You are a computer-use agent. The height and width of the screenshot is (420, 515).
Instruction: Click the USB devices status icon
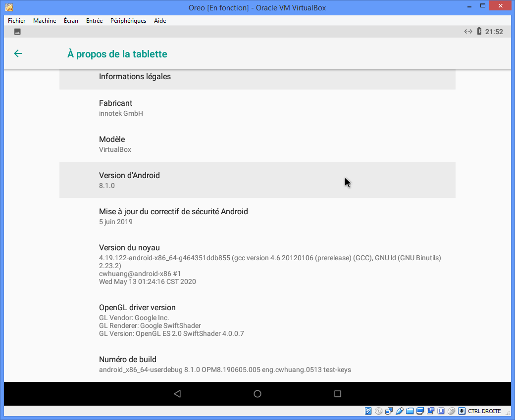tap(400, 411)
